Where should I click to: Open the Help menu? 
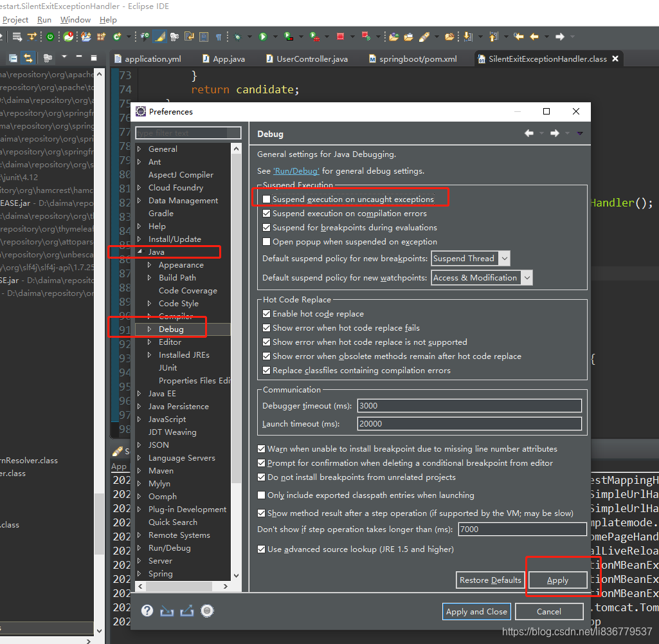coord(108,20)
